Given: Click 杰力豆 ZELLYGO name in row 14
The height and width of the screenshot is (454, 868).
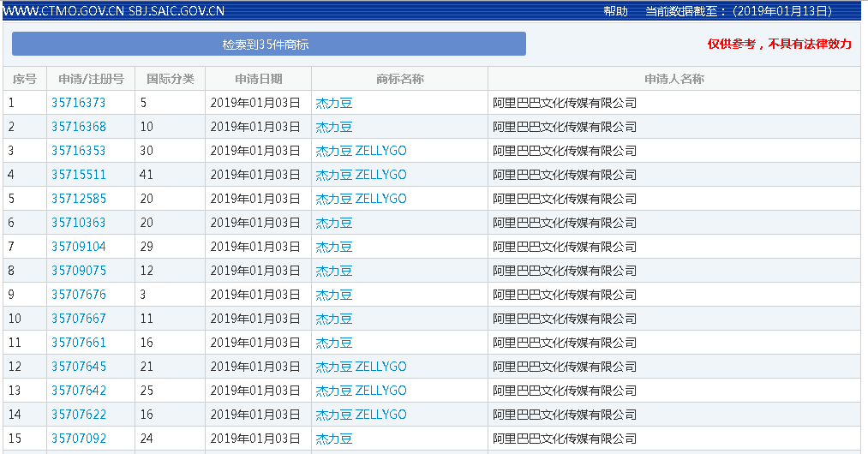Looking at the screenshot, I should pos(361,415).
